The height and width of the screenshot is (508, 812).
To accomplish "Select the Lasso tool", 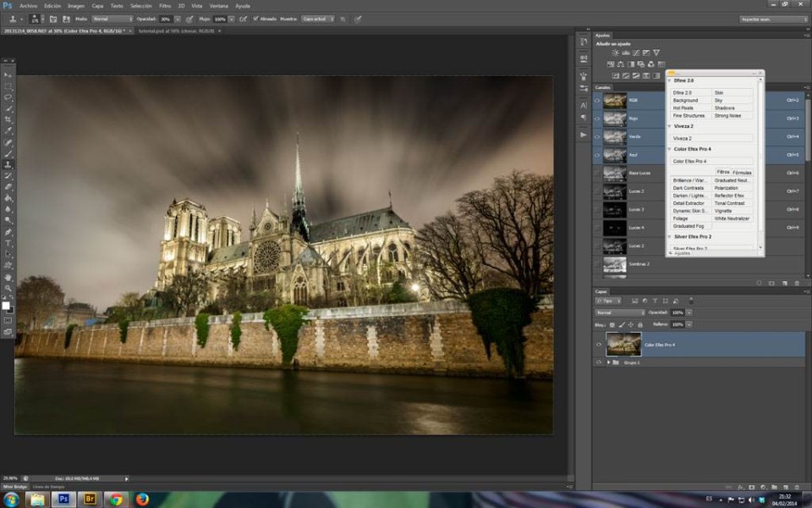I will [8, 97].
